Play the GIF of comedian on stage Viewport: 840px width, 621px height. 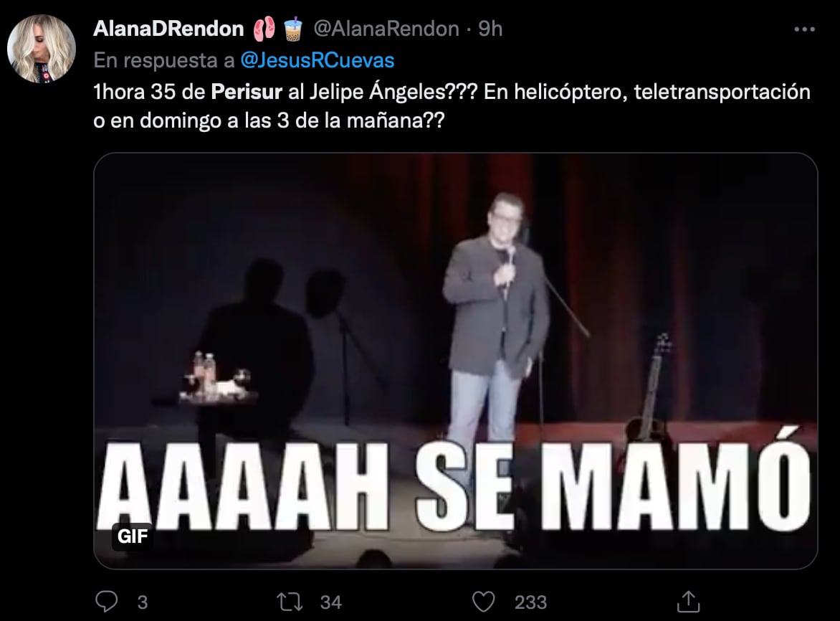click(x=455, y=361)
